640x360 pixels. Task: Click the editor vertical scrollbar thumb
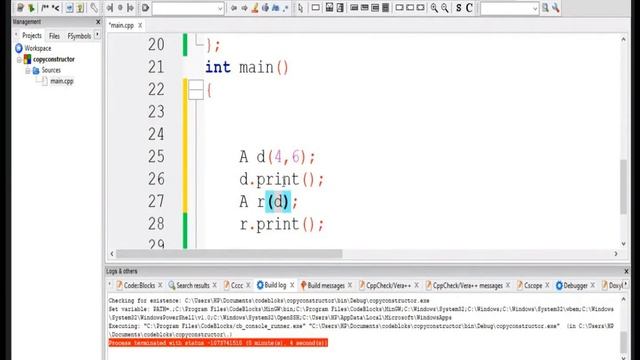(x=623, y=187)
